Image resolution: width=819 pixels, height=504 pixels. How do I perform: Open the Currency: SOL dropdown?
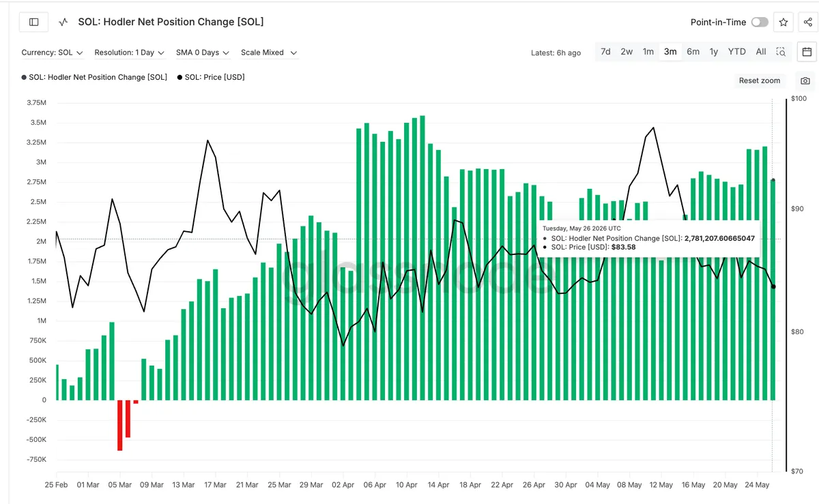click(53, 53)
